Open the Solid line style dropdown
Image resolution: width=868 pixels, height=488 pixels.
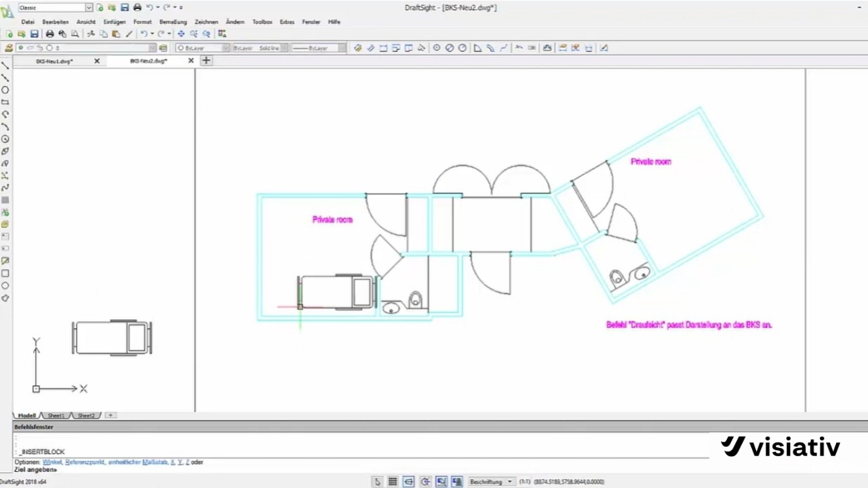pos(285,48)
